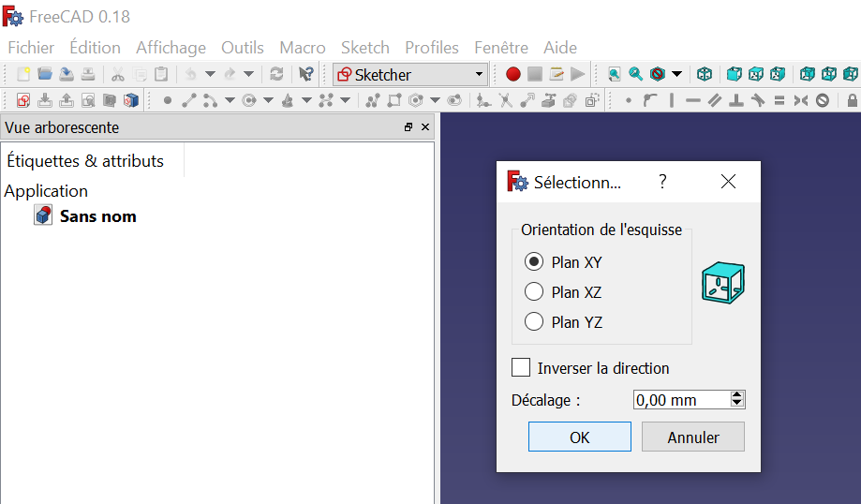This screenshot has height=504, width=861.
Task: Apply the Equal constraint icon
Action: click(779, 100)
